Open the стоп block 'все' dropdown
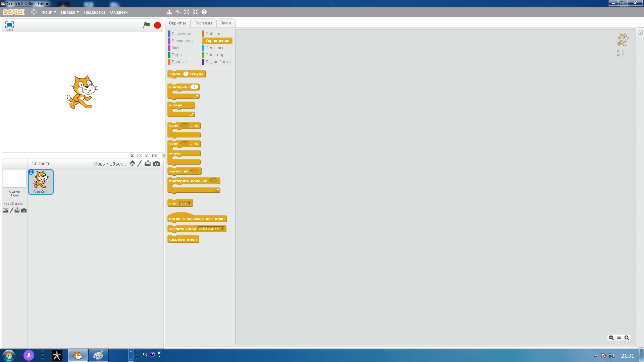The image size is (644, 362). coord(185,203)
